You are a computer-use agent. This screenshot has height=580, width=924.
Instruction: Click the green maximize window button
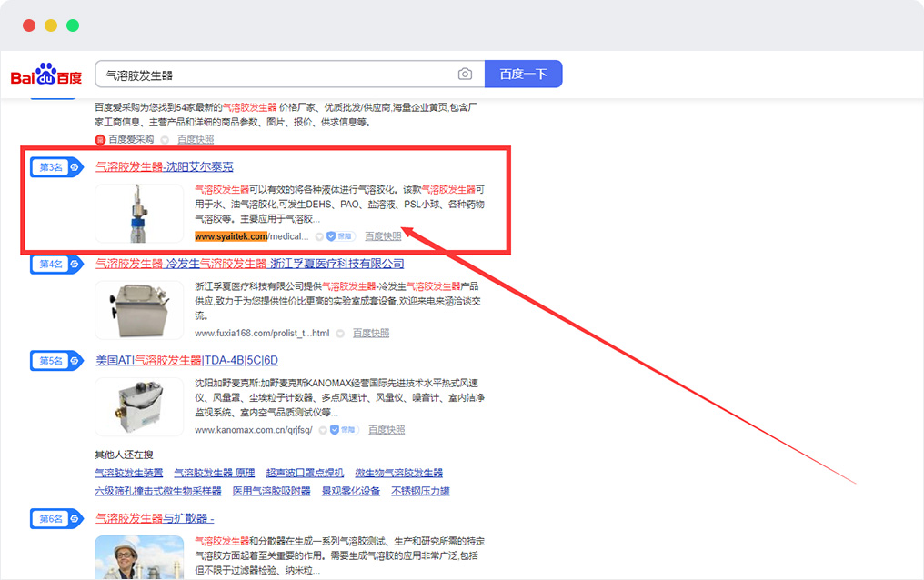pos(73,25)
